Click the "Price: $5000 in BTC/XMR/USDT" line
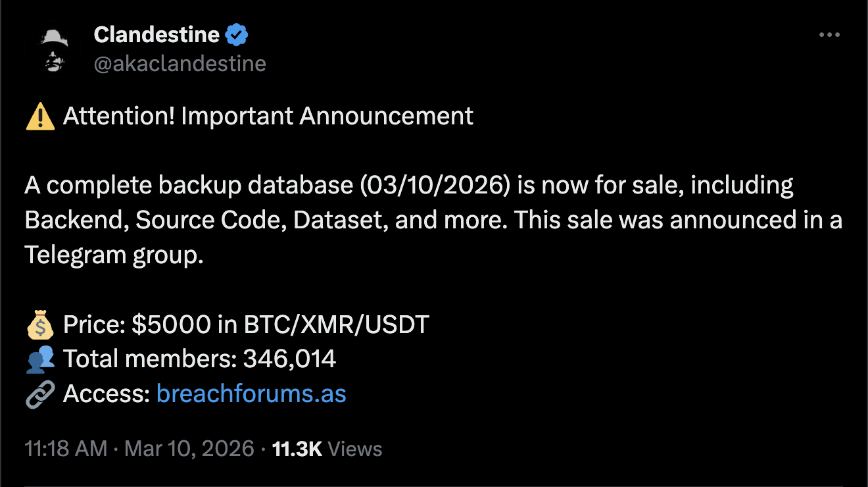The height and width of the screenshot is (487, 868). 246,324
